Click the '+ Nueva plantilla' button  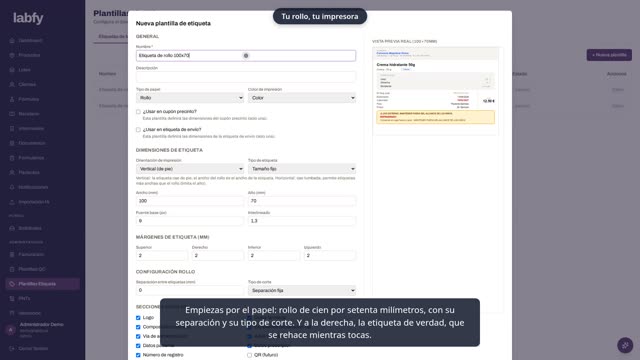[x=609, y=55]
